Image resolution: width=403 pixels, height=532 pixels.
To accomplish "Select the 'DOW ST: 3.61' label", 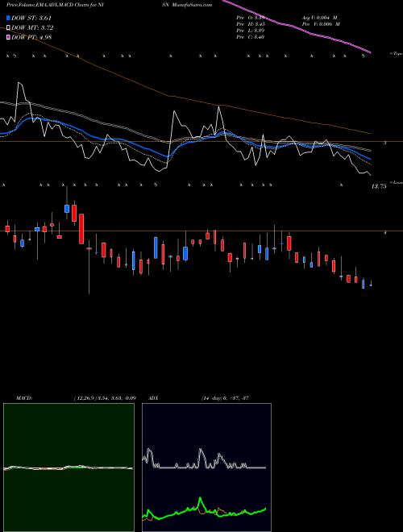I will point(31,18).
